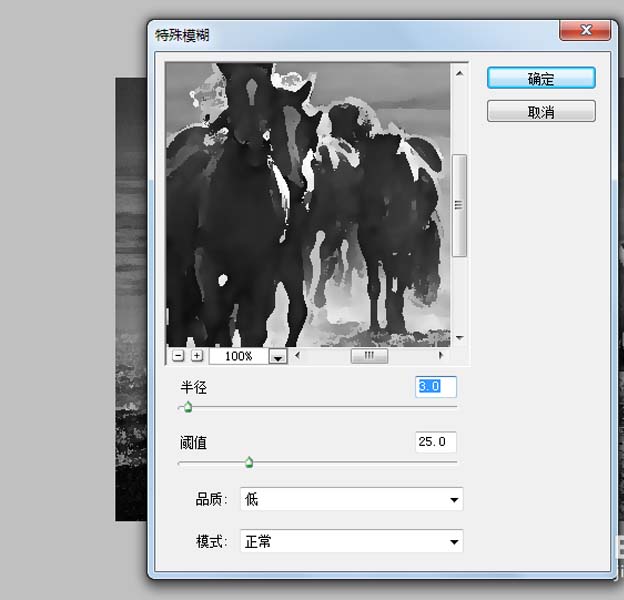Open the zoom percentage dropdown arrow

pyautogui.click(x=278, y=356)
